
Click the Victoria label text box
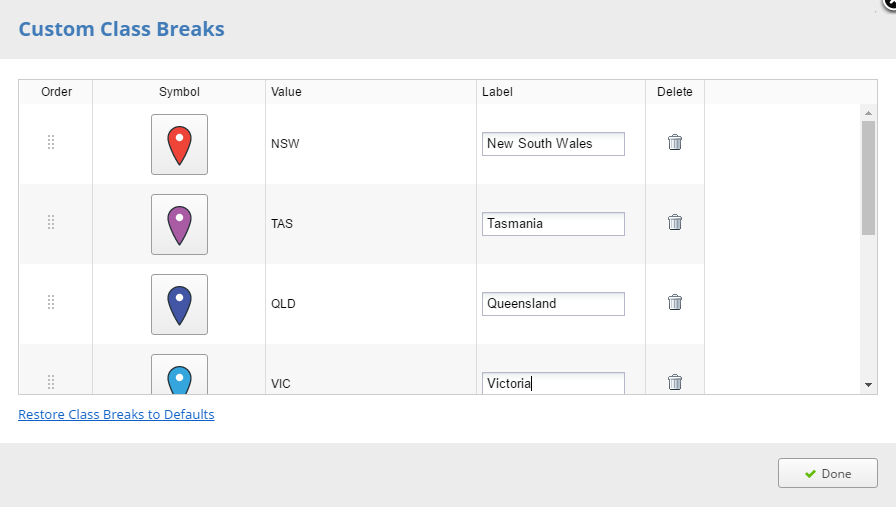(x=553, y=383)
